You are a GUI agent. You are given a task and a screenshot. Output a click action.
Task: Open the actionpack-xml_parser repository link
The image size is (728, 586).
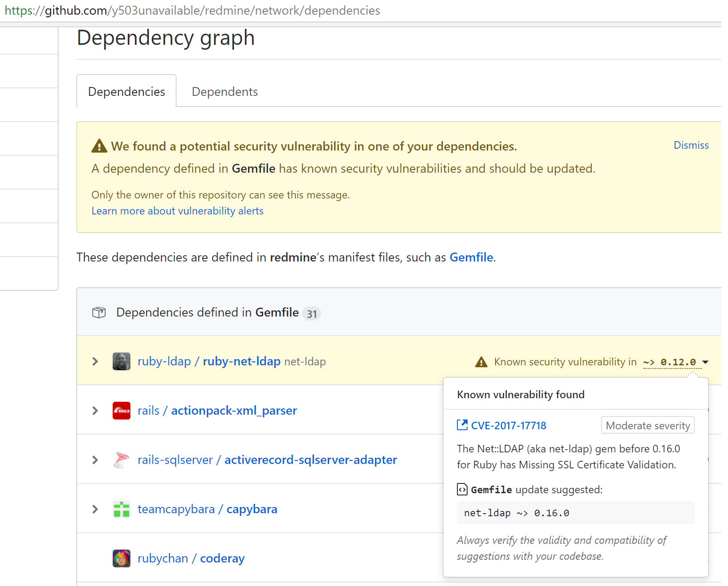(x=234, y=411)
